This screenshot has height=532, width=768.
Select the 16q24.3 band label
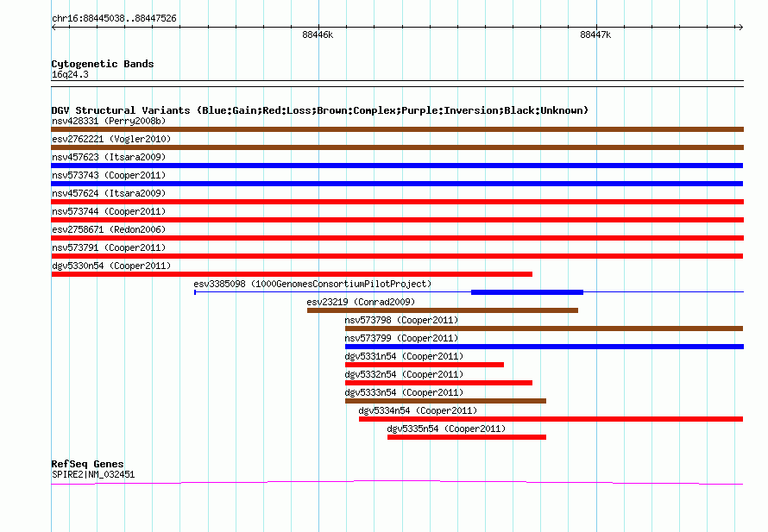70,74
